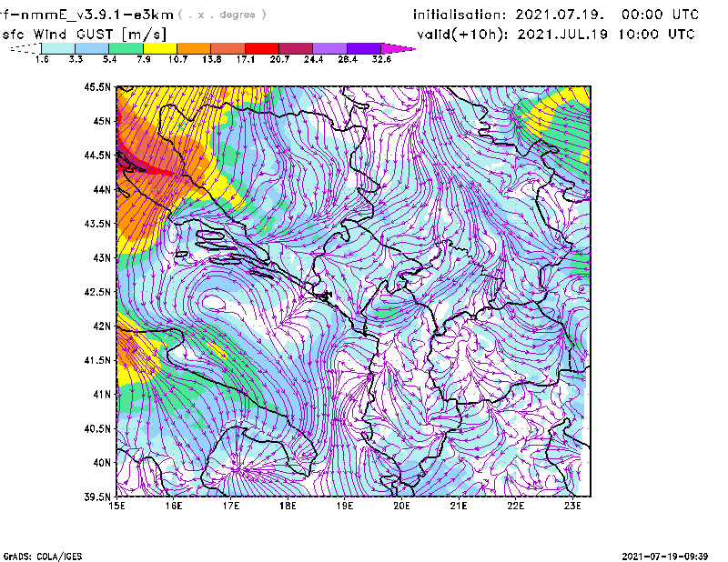Click the 45.5N latitude label

coord(97,86)
